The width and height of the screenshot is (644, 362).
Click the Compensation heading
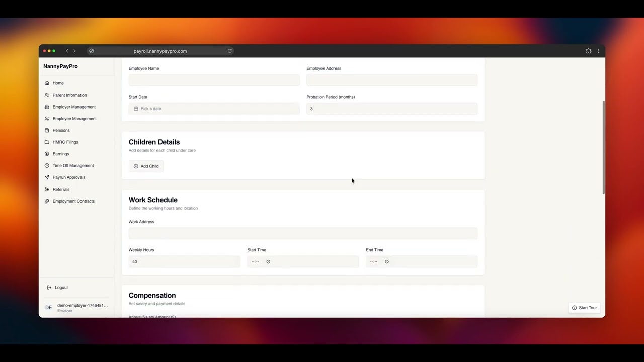coord(152,295)
